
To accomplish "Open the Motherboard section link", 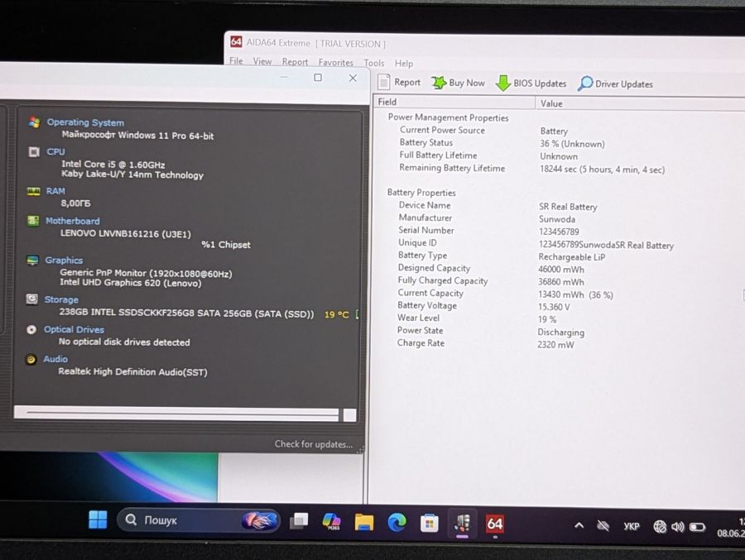I will pyautogui.click(x=73, y=221).
